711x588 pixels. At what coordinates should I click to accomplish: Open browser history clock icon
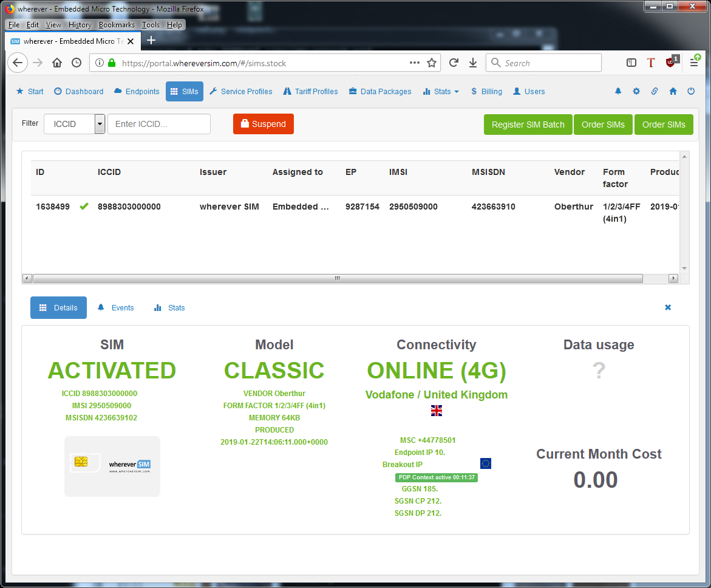click(77, 63)
